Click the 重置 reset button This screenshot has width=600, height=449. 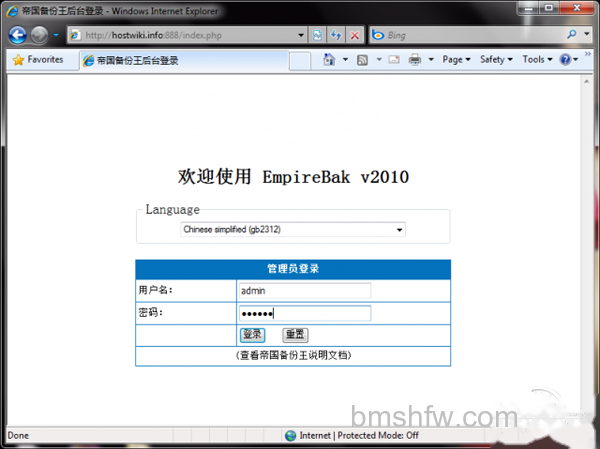[x=295, y=335]
